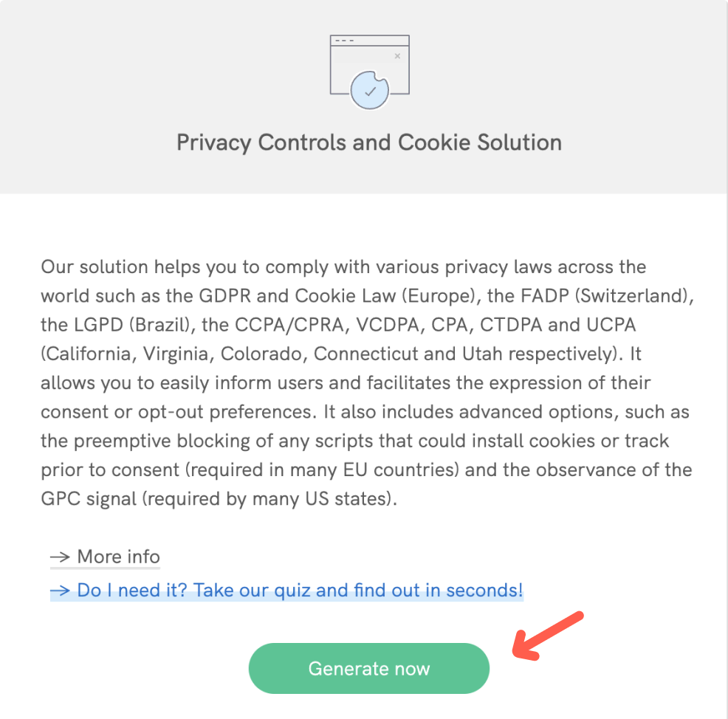Image resolution: width=728 pixels, height=719 pixels.
Task: Click the Privacy Controls and Cookie Solution heading
Action: click(x=369, y=142)
